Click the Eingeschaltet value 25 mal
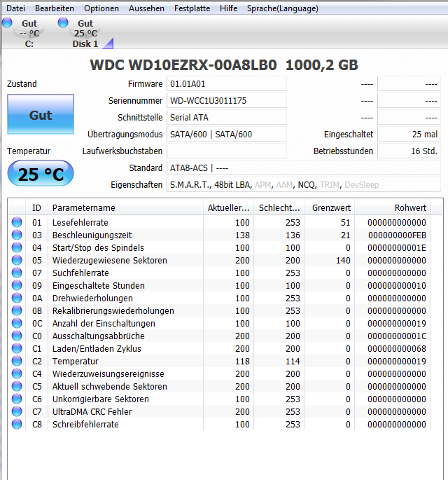 [409, 135]
